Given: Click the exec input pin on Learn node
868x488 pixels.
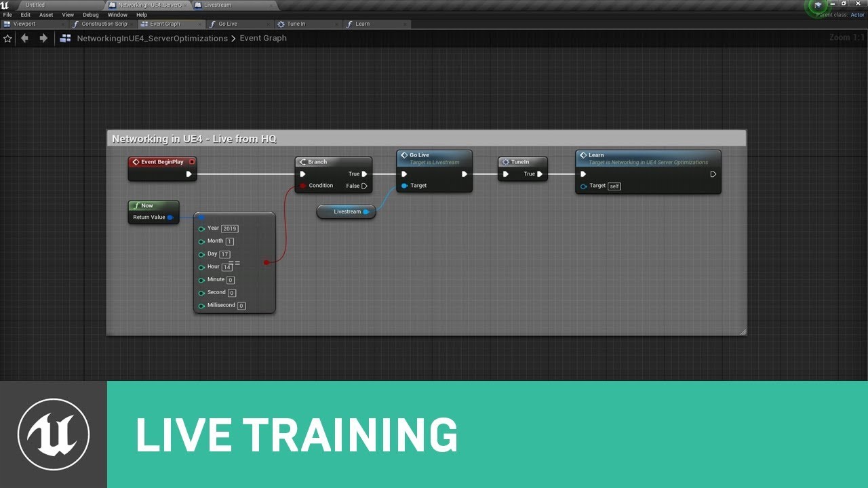Looking at the screenshot, I should pos(583,174).
